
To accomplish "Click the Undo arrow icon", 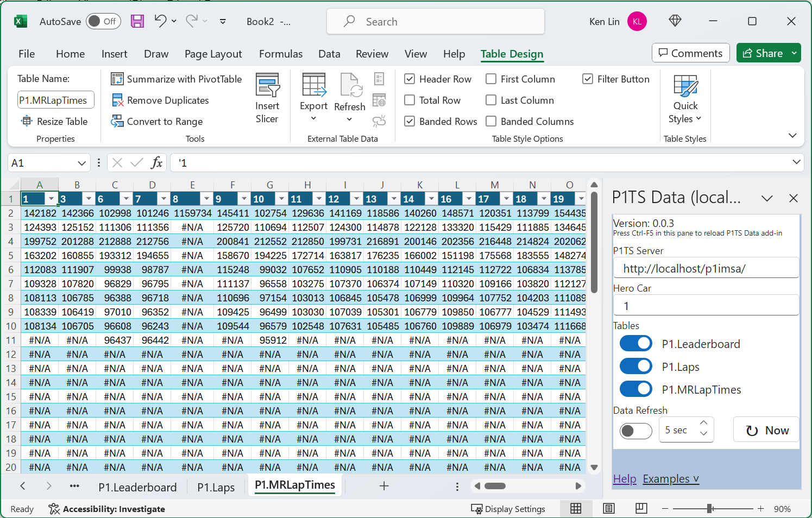I will tap(160, 21).
